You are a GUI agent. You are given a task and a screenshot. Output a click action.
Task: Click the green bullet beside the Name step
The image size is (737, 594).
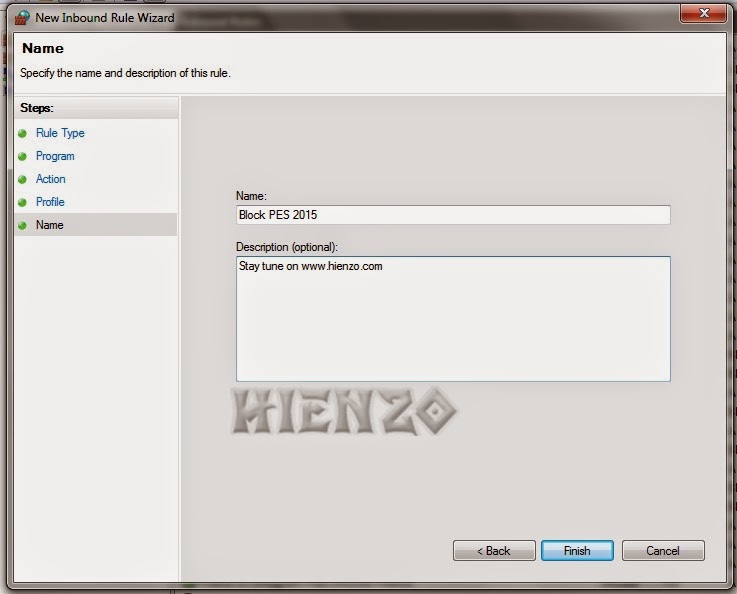click(x=22, y=225)
